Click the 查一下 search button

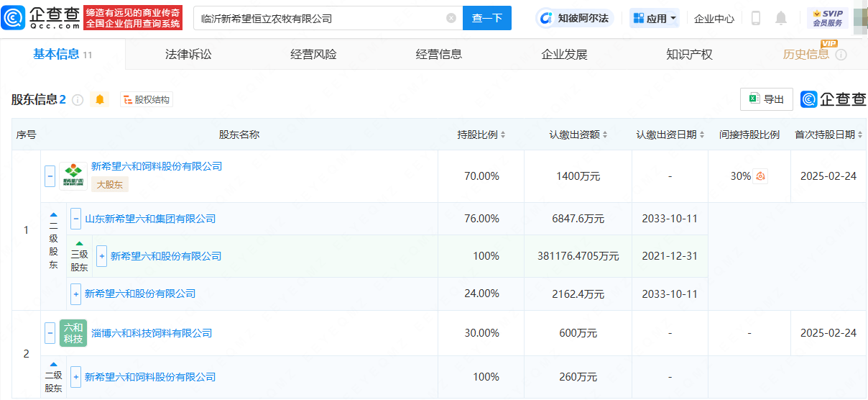(486, 18)
